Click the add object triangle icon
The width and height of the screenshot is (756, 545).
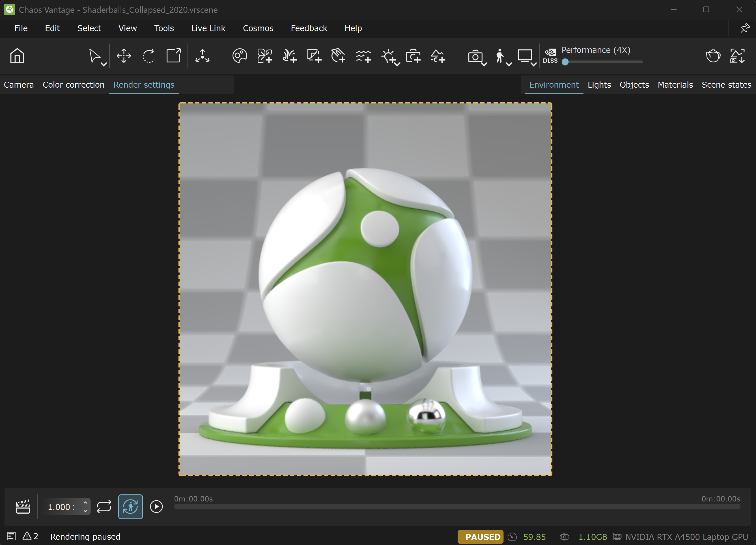click(438, 56)
